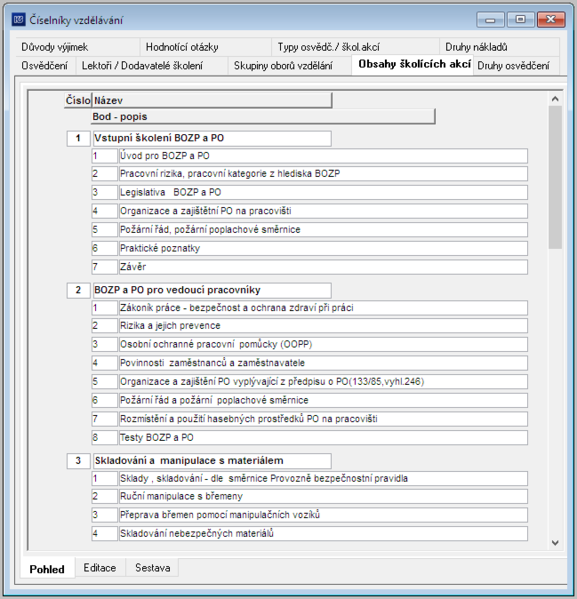Click the Název column header
Viewport: 577px width, 599px height.
pos(212,100)
